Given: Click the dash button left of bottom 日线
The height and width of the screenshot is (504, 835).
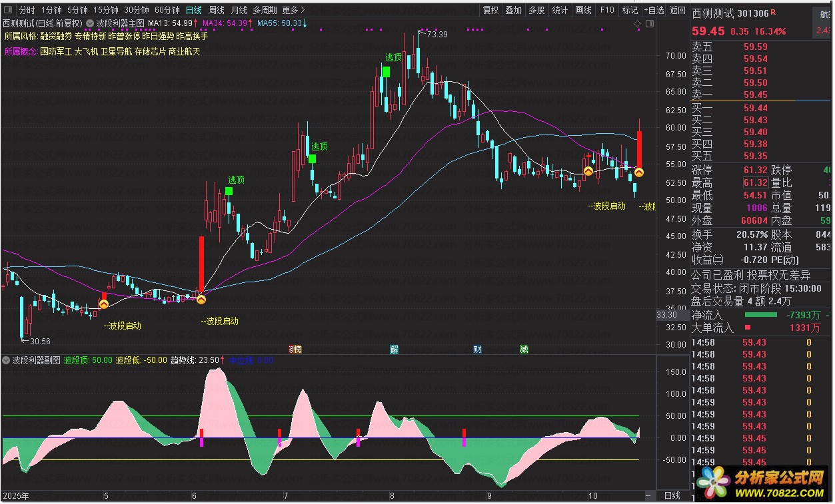Looking at the screenshot, I should pyautogui.click(x=647, y=495).
